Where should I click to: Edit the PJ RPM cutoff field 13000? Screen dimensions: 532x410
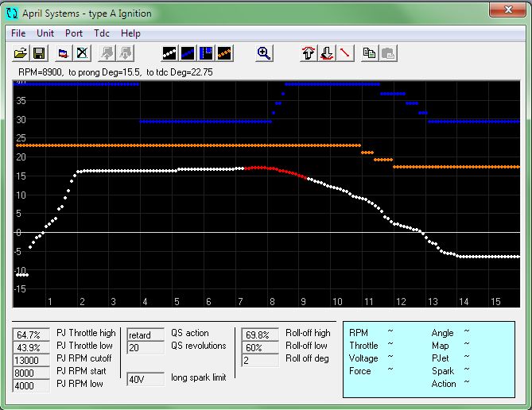point(31,360)
